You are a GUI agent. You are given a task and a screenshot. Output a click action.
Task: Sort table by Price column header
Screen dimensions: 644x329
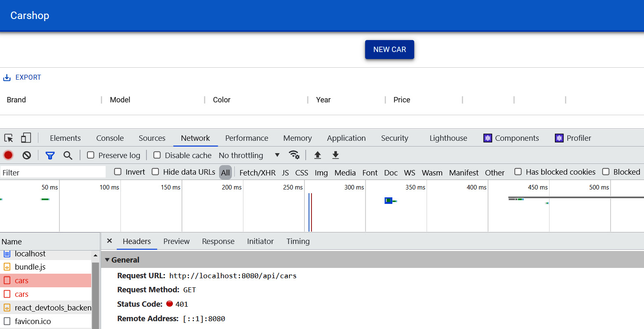402,100
